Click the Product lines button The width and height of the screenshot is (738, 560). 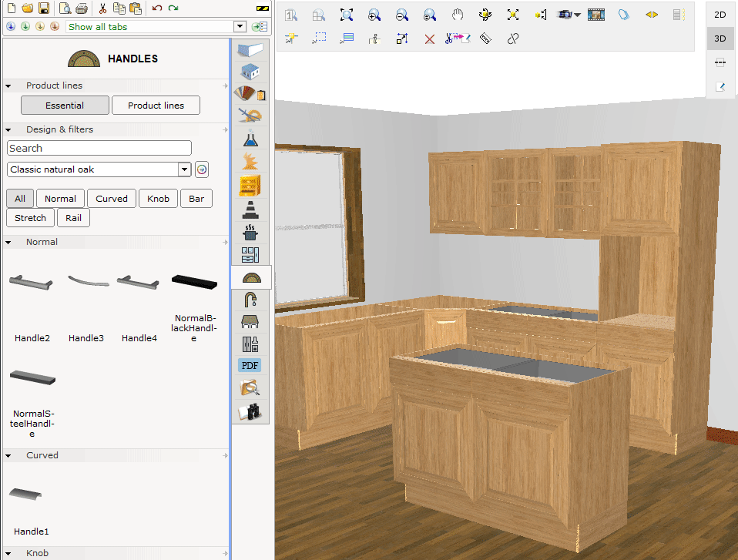pos(156,106)
